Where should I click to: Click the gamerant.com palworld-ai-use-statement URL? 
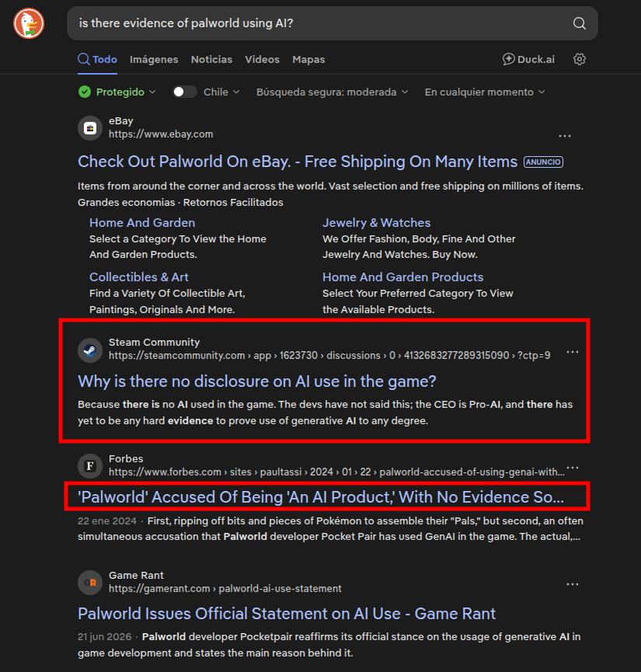tap(225, 589)
